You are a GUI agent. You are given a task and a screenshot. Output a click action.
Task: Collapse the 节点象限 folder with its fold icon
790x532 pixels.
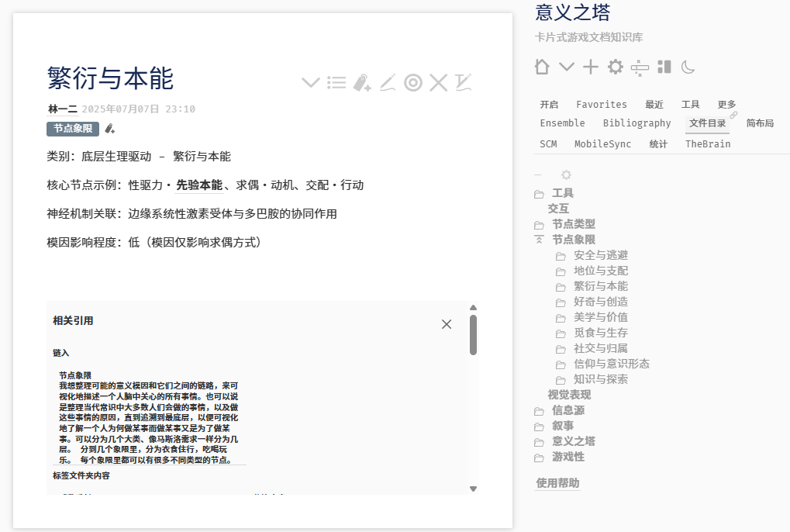click(x=539, y=240)
